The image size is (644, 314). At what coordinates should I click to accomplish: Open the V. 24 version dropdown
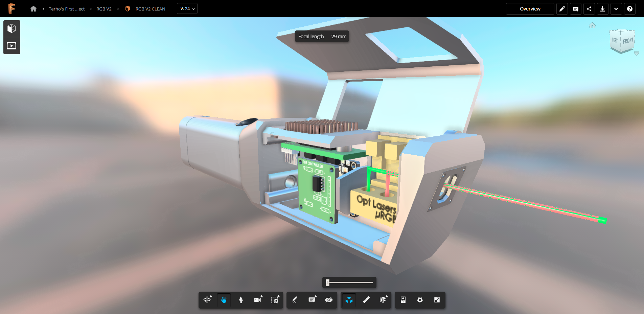pyautogui.click(x=187, y=9)
